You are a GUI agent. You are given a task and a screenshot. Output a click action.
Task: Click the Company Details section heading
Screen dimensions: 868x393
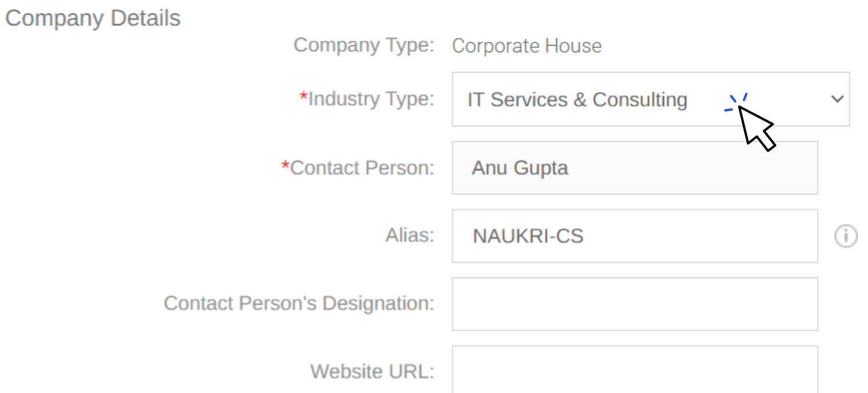(x=93, y=19)
